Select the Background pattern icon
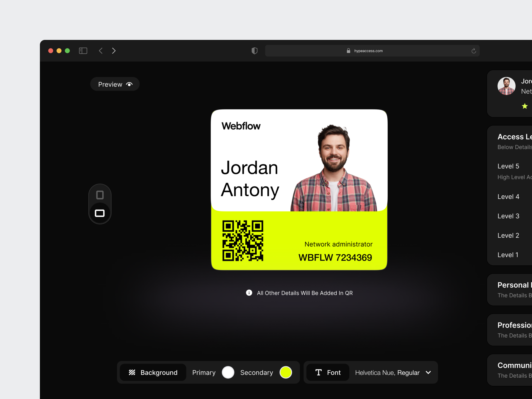The width and height of the screenshot is (532, 399). pos(132,372)
